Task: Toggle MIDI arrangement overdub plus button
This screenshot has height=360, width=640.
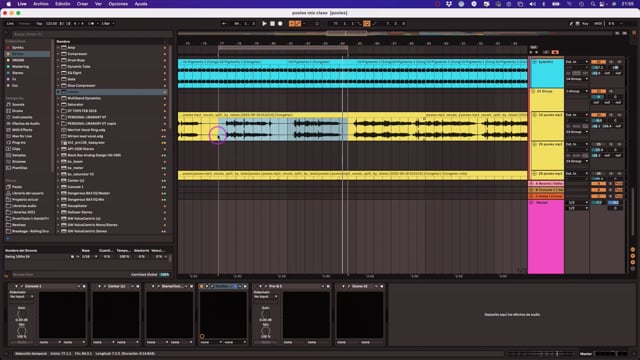Action: pos(291,24)
